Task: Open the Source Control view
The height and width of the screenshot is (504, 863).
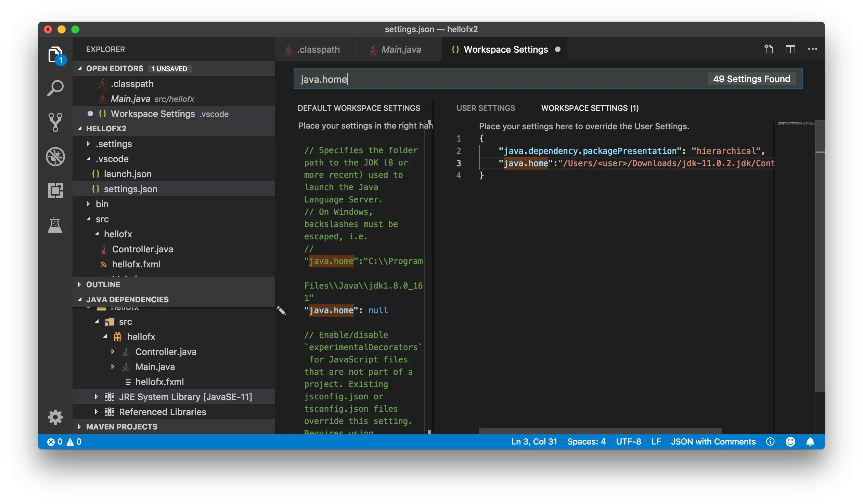Action: [55, 122]
